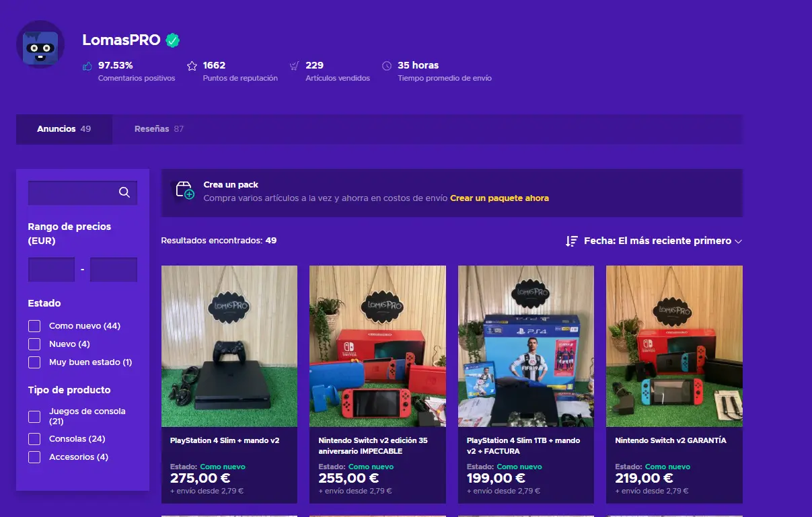
Task: Focus the minimum price range field
Action: point(51,270)
